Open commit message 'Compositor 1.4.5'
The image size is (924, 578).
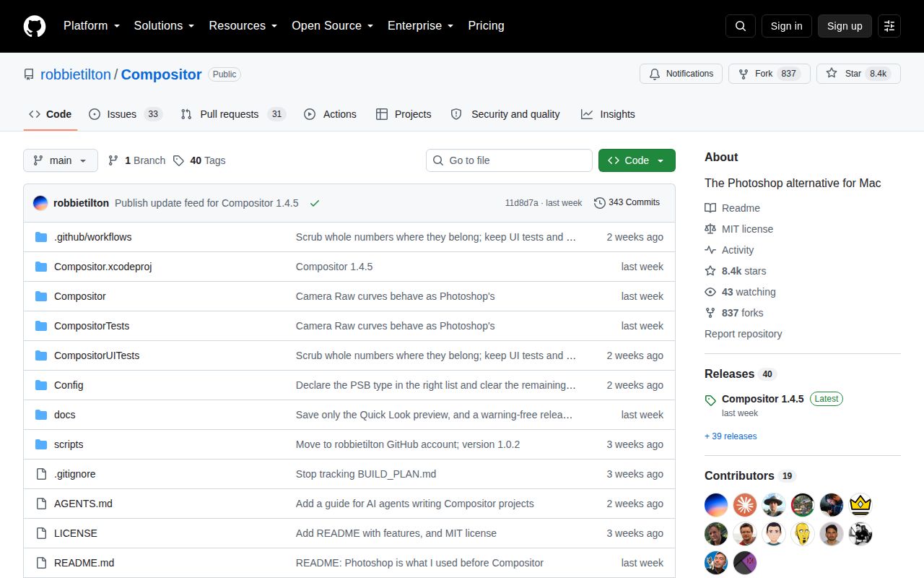click(334, 267)
